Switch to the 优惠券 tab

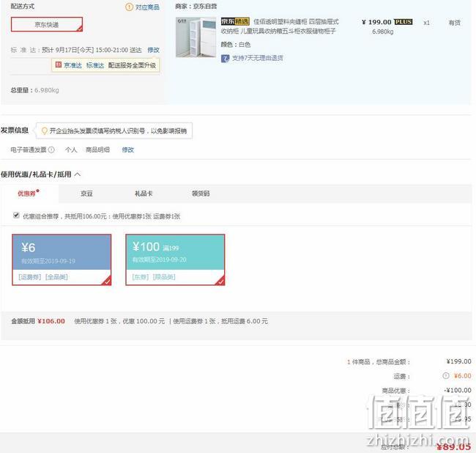coord(29,194)
